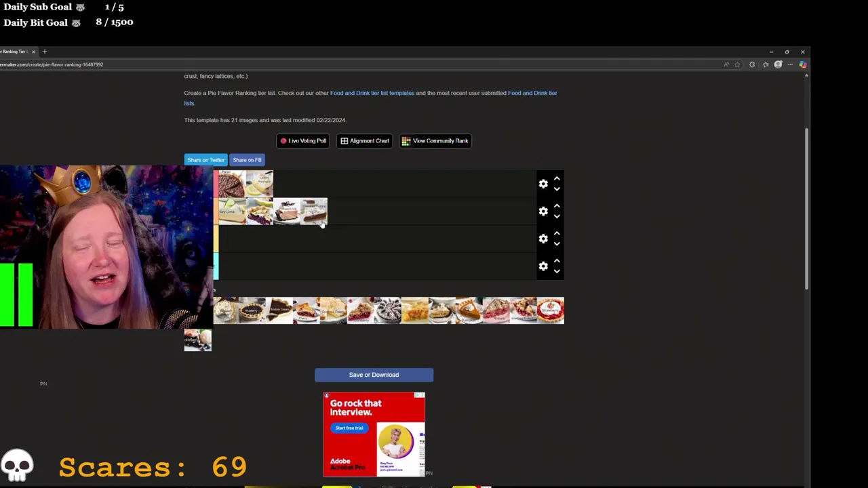Move the orange second tier row down
Viewport: 868px width, 488px height.
pos(557,216)
